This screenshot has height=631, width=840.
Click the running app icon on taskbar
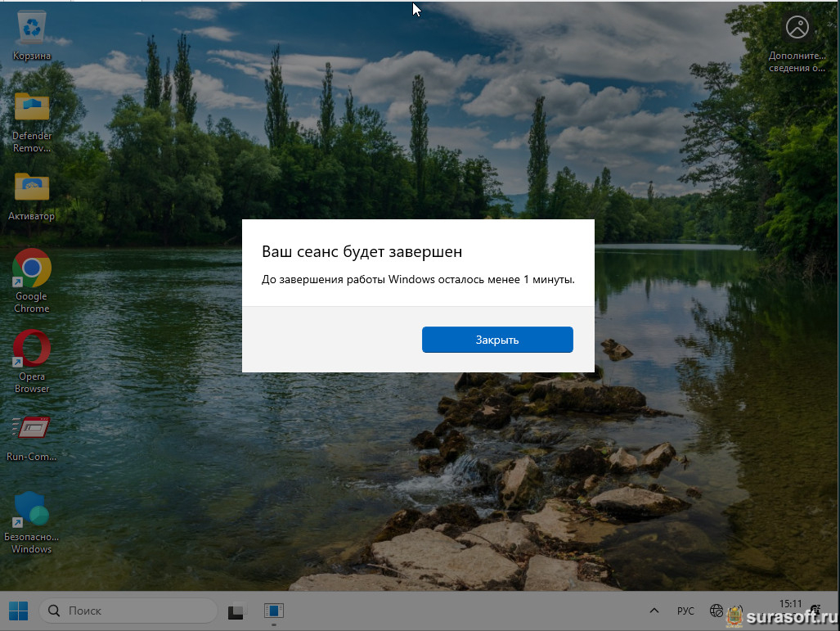click(273, 611)
